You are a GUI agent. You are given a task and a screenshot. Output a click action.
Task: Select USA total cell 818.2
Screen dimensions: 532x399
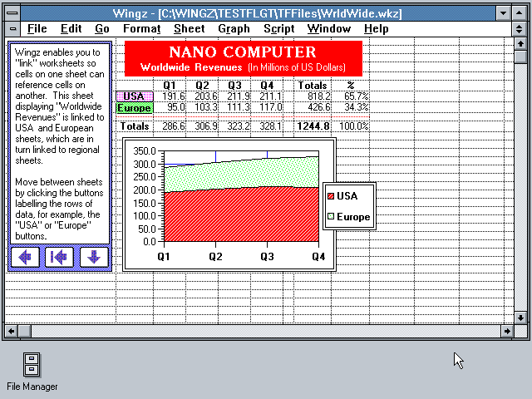pyautogui.click(x=313, y=96)
